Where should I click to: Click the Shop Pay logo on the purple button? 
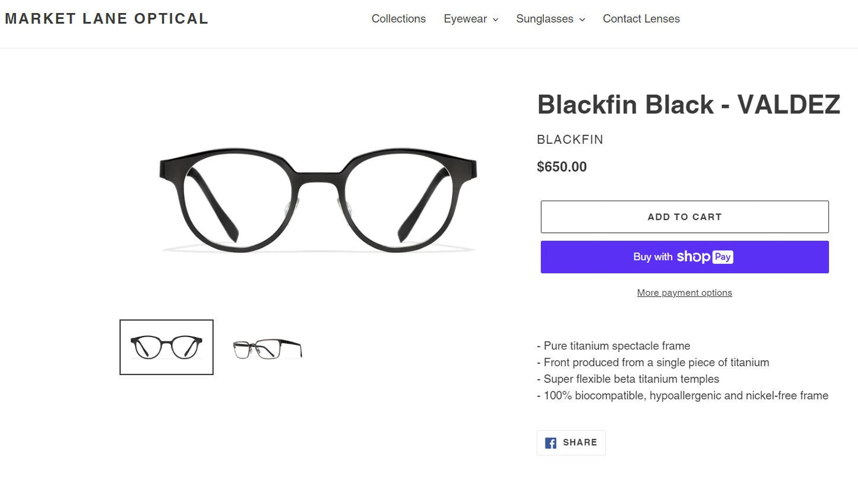pyautogui.click(x=705, y=256)
